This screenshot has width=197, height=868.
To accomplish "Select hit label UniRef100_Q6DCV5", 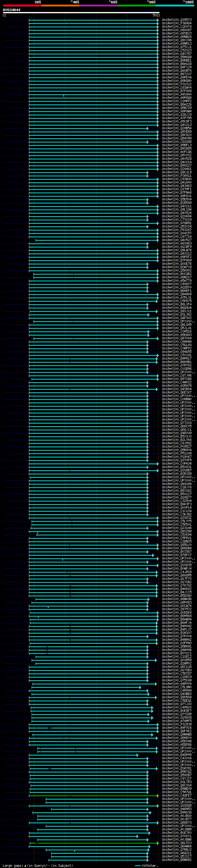I will coord(177,426).
